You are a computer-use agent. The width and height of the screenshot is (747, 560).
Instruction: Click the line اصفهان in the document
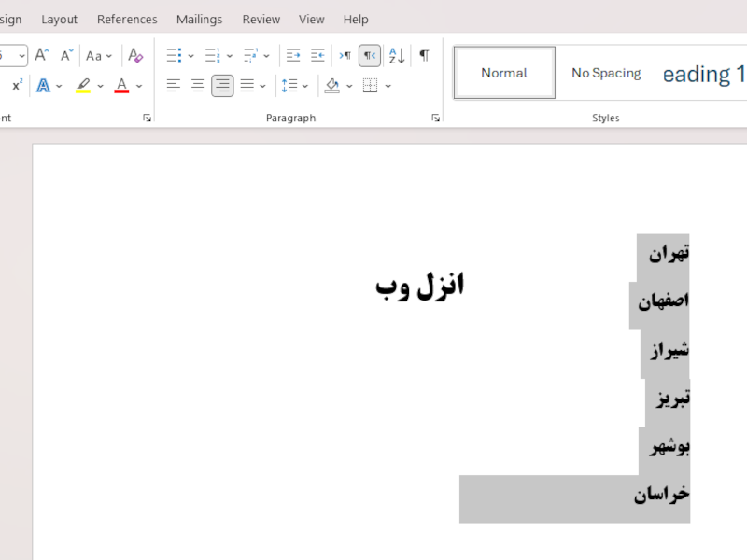pyautogui.click(x=663, y=301)
